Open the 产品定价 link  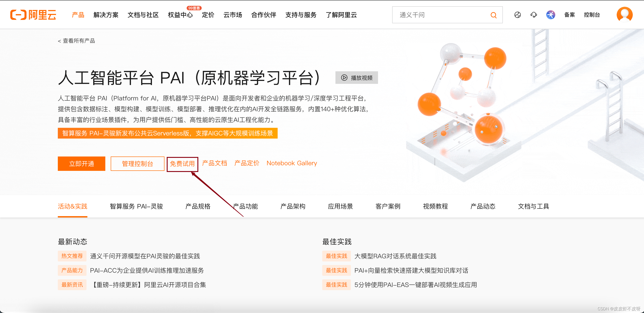(x=247, y=163)
